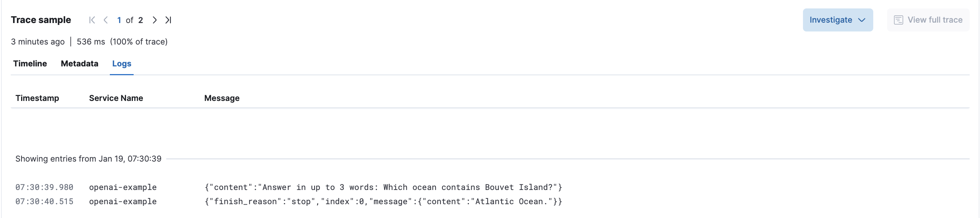
Task: Click the Message column header
Action: [x=222, y=98]
